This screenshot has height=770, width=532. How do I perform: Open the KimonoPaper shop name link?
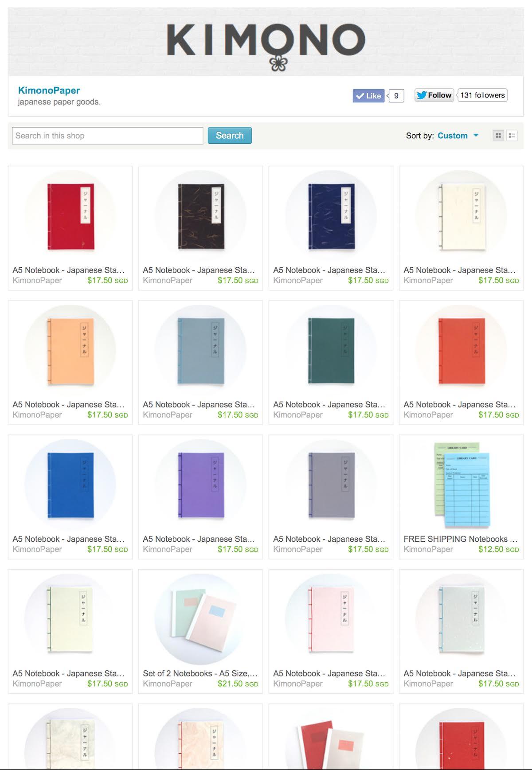click(x=49, y=90)
